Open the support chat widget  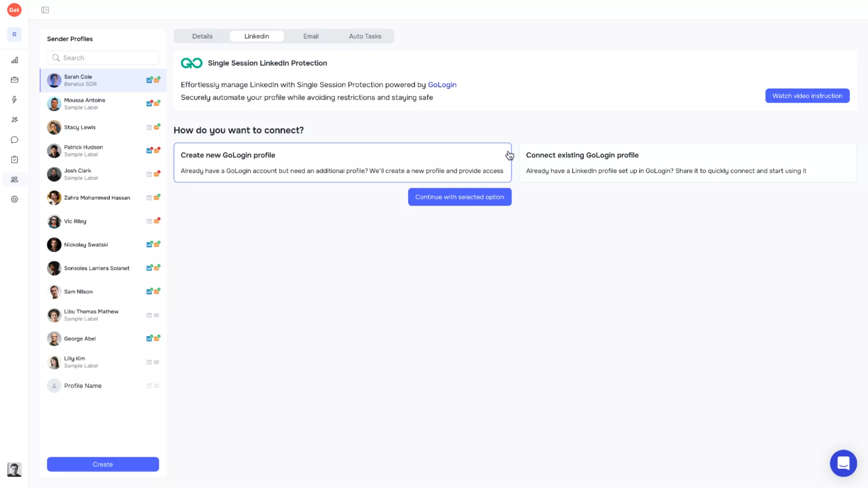coord(843,463)
